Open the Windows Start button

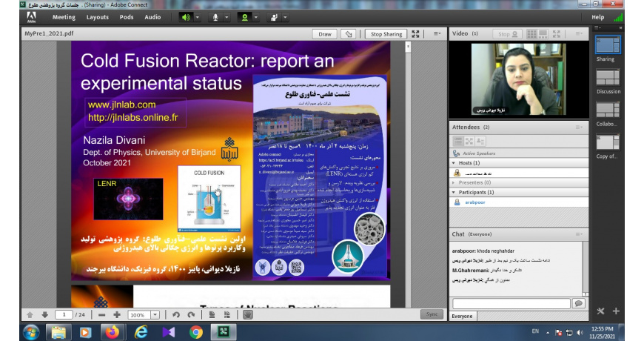pos(32,332)
